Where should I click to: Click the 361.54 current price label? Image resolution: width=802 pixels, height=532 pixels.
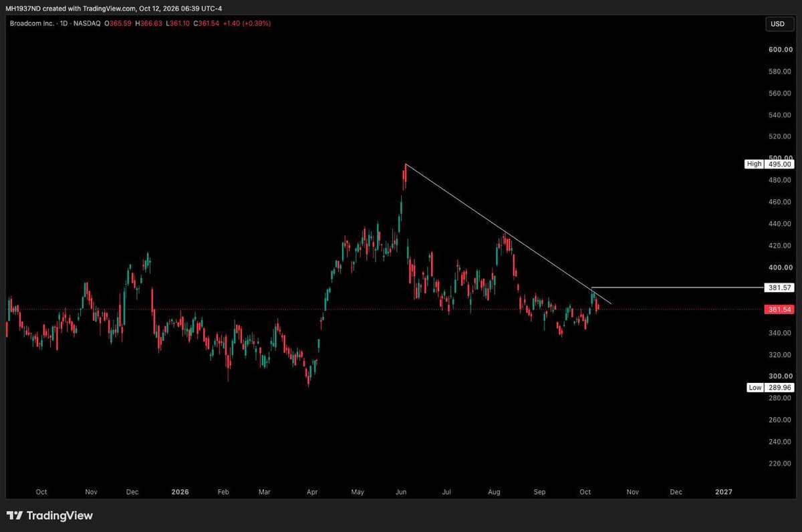coord(779,309)
